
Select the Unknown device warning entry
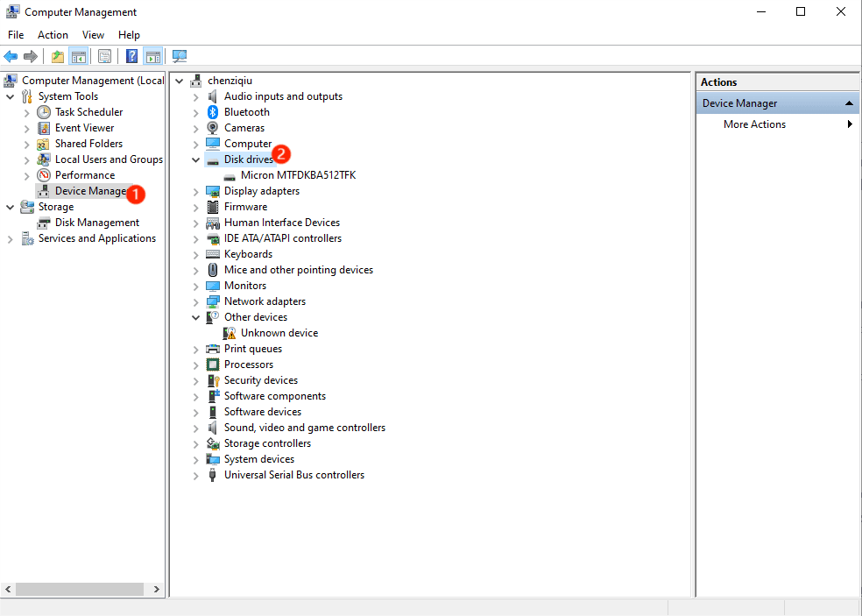[x=279, y=333]
